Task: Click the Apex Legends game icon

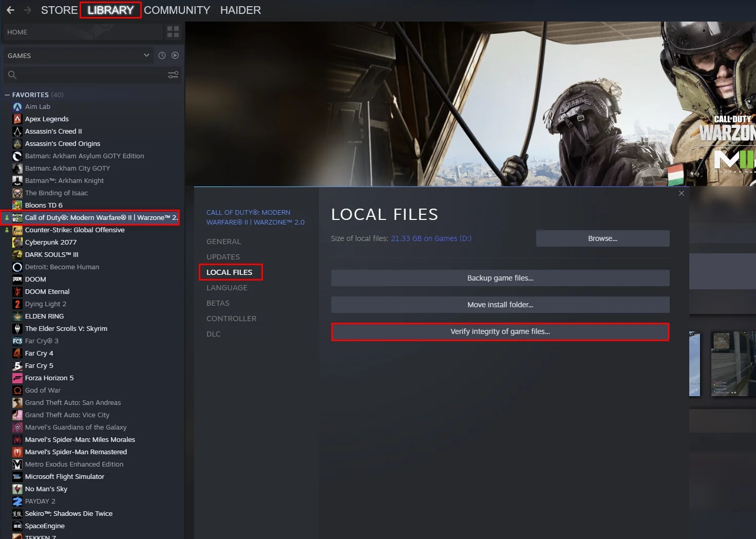Action: (17, 119)
